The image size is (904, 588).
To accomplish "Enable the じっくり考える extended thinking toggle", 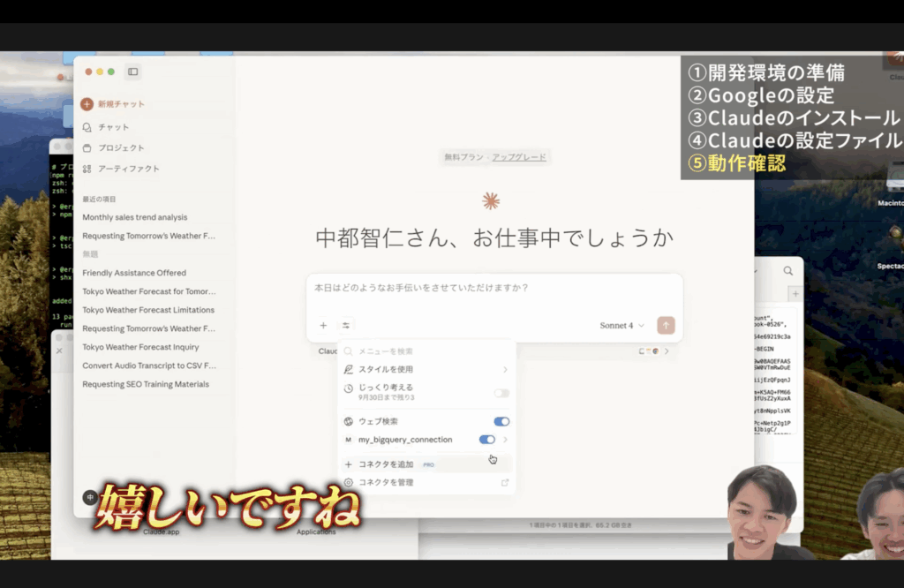I will point(501,393).
